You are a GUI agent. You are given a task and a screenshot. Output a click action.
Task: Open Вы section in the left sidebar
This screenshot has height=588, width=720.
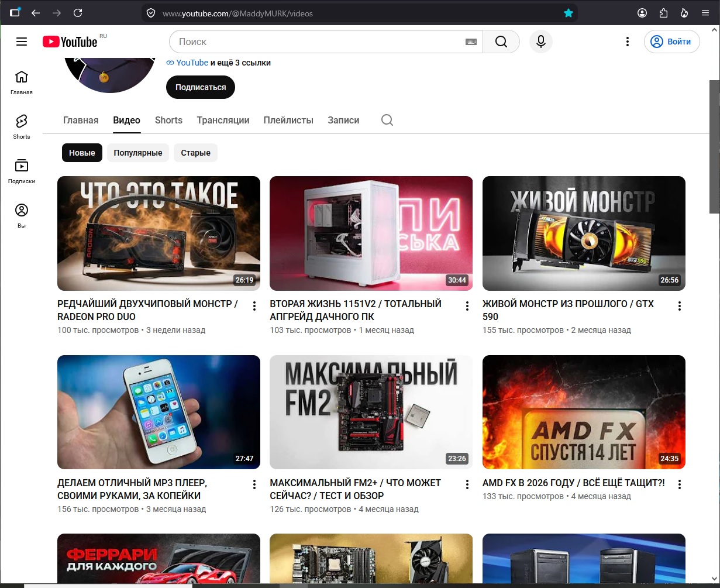22,216
